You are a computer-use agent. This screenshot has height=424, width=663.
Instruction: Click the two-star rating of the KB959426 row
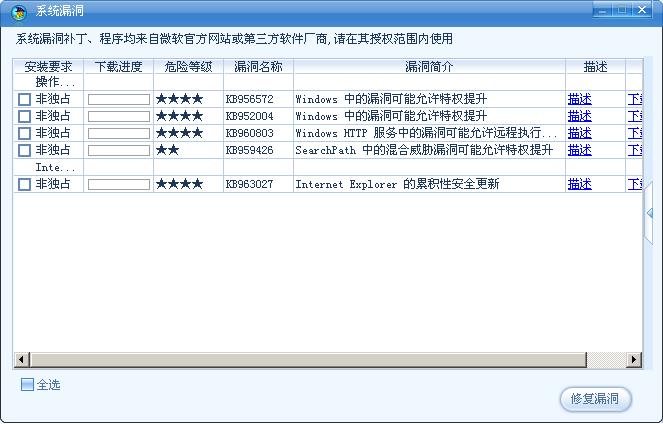coord(168,150)
